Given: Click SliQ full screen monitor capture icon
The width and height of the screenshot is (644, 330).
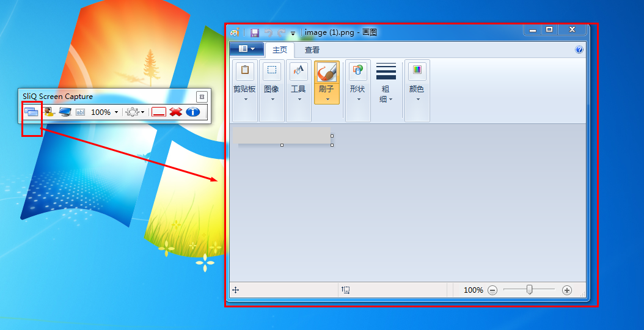Looking at the screenshot, I should click(x=65, y=112).
